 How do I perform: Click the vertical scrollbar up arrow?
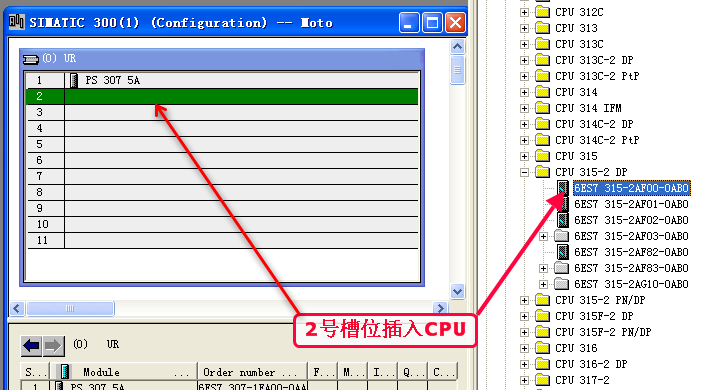(457, 47)
